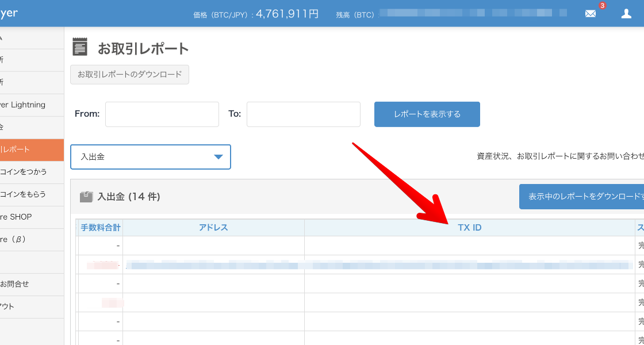Open the (β) sidebar item
This screenshot has width=644, height=345.
click(32, 239)
